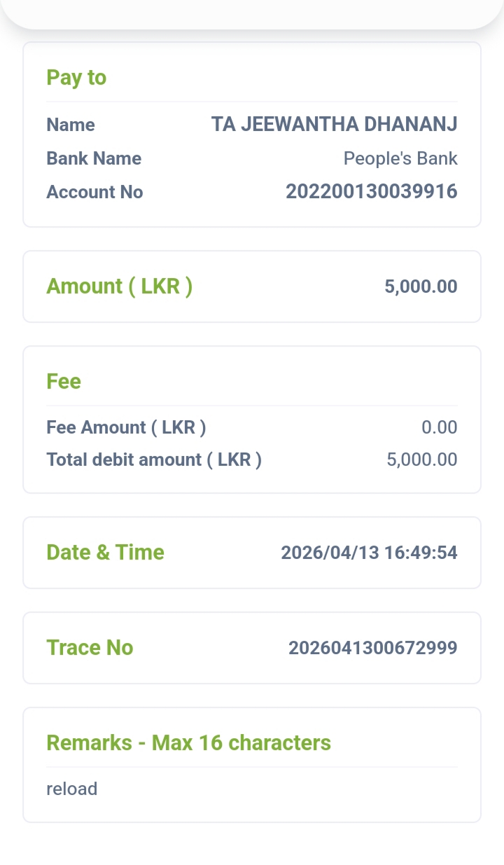Tap the 'Fee Amount ( LKR )' label
Screen dimensions: 504x865
[x=126, y=427]
